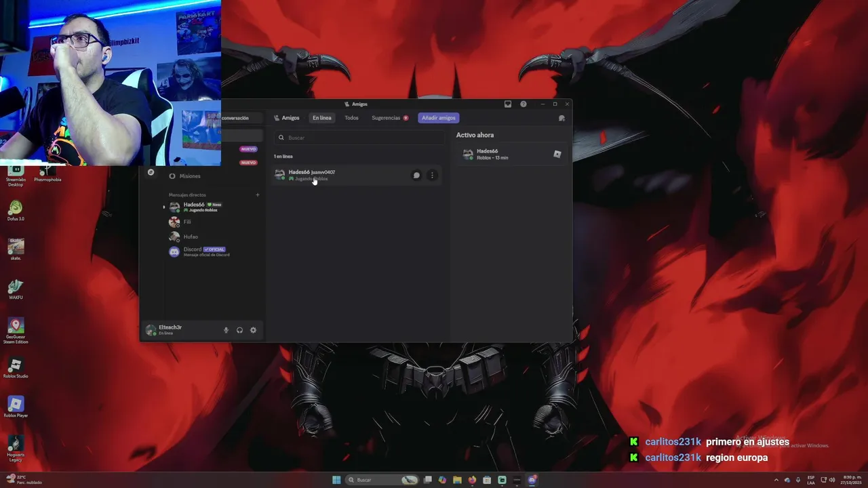The image size is (868, 488).
Task: Open Hogwarts Legacy desktop shortcut
Action: (16, 448)
